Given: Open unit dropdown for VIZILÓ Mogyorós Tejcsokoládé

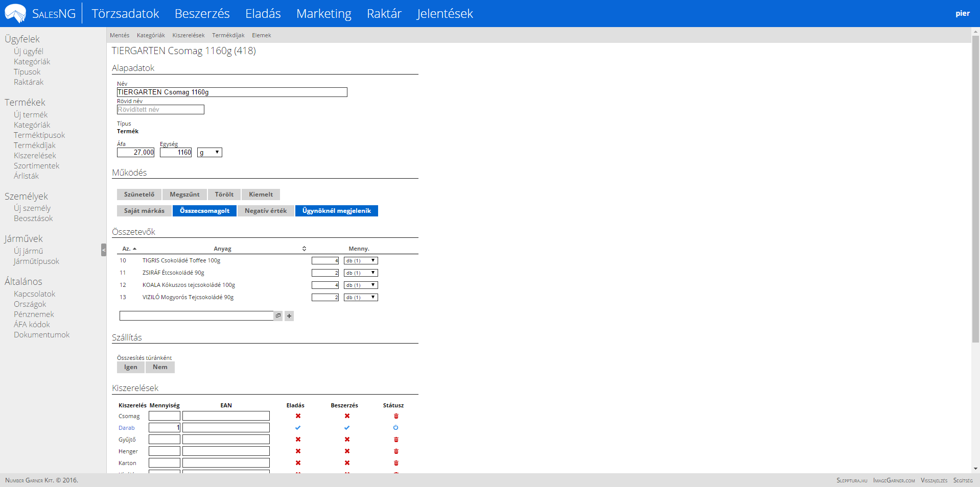Looking at the screenshot, I should (x=361, y=297).
